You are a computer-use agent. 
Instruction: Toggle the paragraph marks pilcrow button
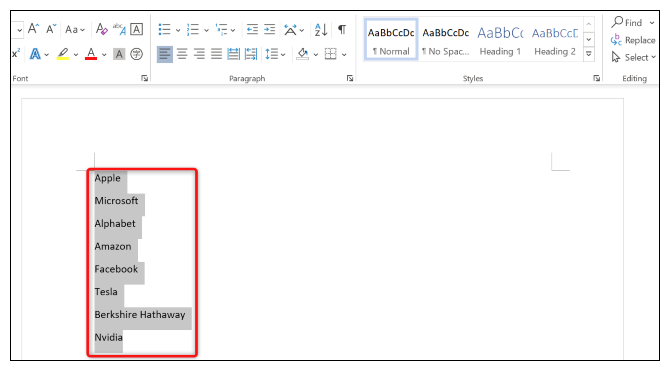tap(342, 29)
